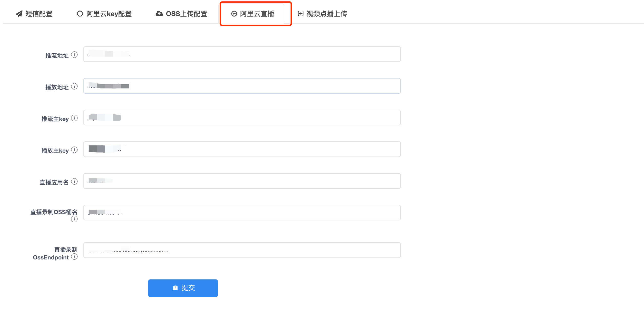Focus the 直播应用名 input field
This screenshot has width=644, height=316.
click(x=242, y=181)
